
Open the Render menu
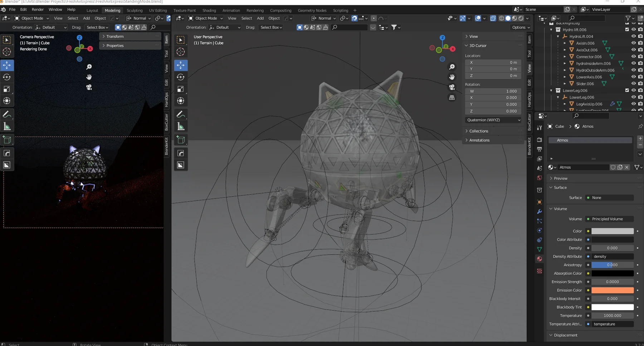tap(38, 10)
